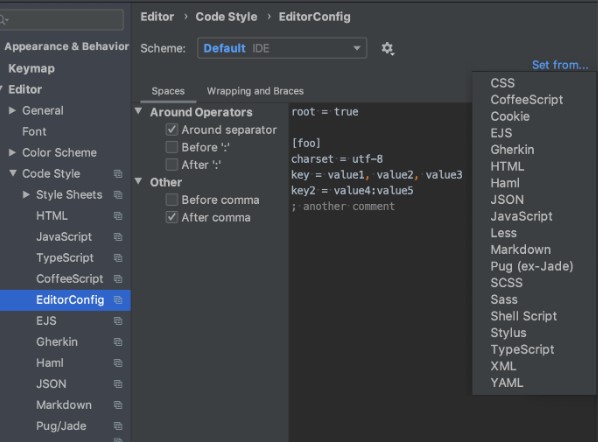Choose Haml in the Set from popup
The width and height of the screenshot is (598, 442).
pyautogui.click(x=505, y=183)
